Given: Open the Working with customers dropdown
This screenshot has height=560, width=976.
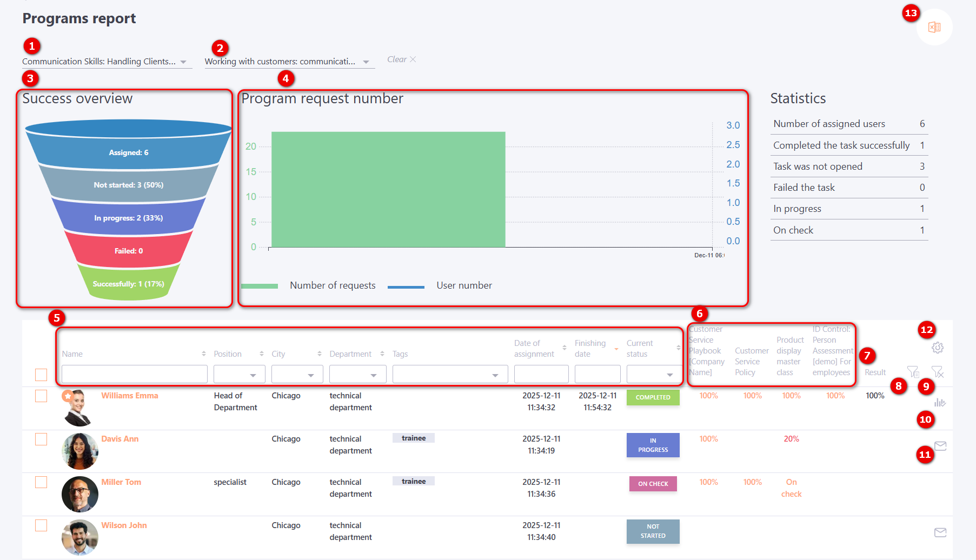Looking at the screenshot, I should [x=366, y=62].
